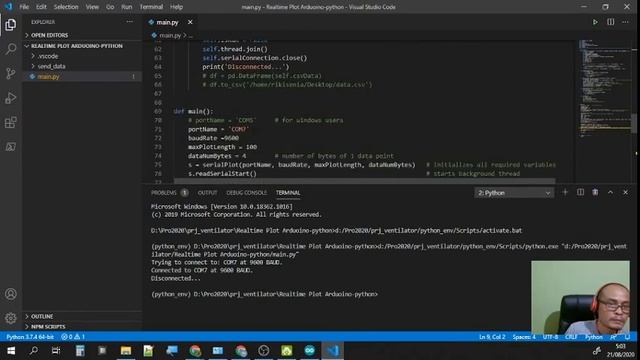Open the Go menu
Image resolution: width=640 pixels, height=360 pixels.
[x=110, y=7]
